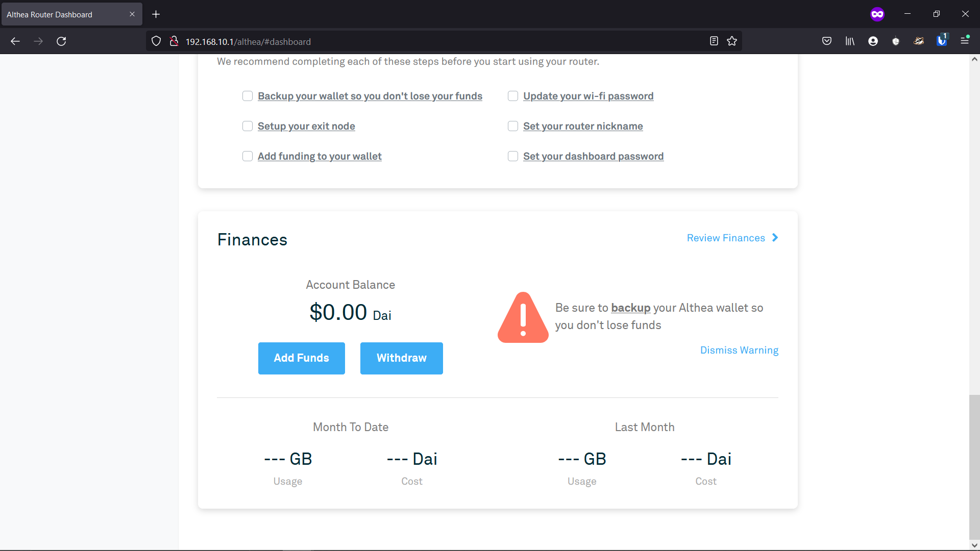Click the URL address bar field
980x551 pixels.
click(x=444, y=41)
